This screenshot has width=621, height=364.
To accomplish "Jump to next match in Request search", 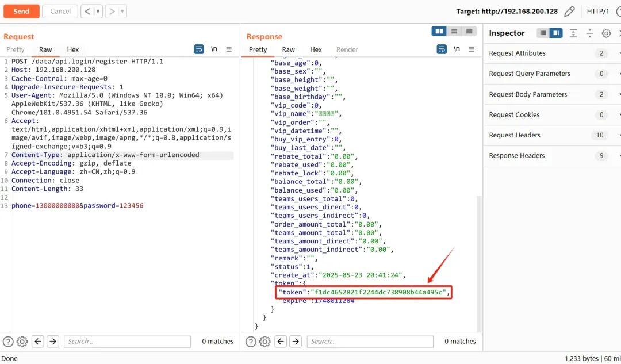I will [53, 341].
